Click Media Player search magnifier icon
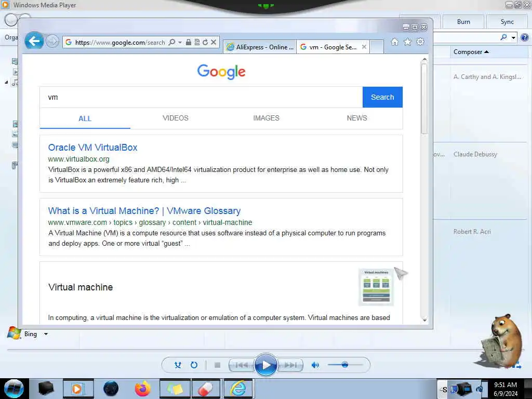Screen dimensions: 532x399 504,37
